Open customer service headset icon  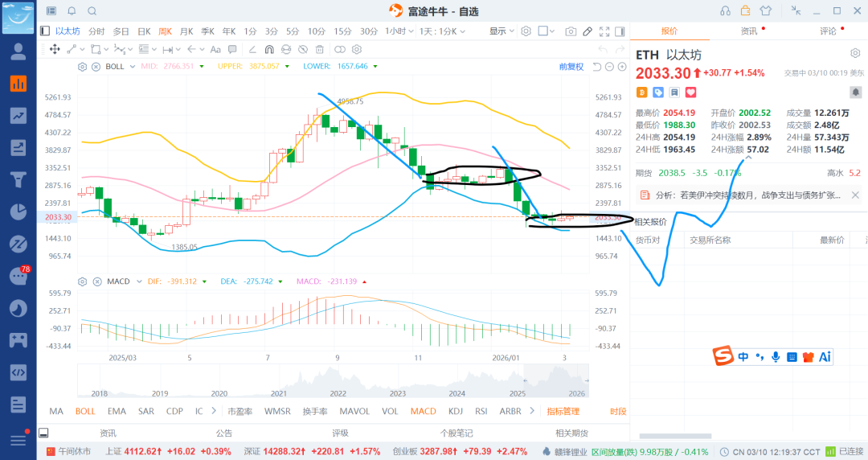(x=725, y=10)
